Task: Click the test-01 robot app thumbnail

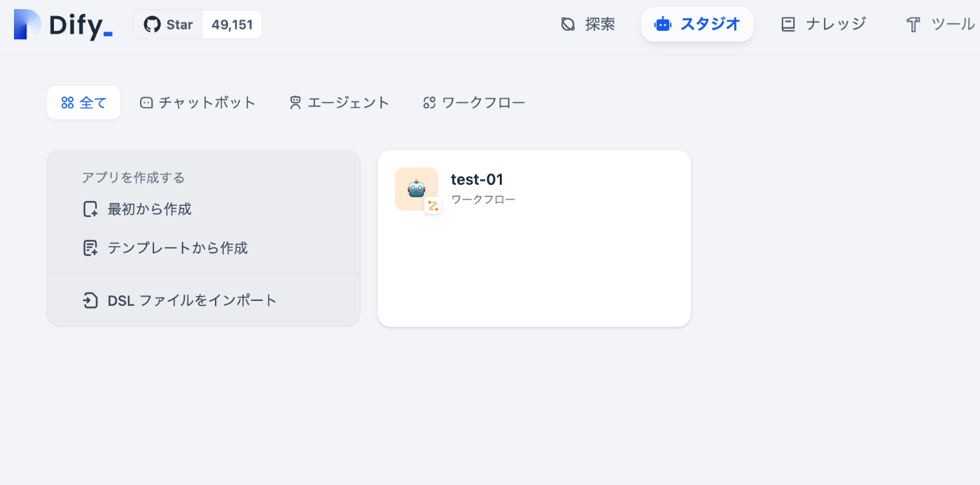Action: [x=416, y=189]
